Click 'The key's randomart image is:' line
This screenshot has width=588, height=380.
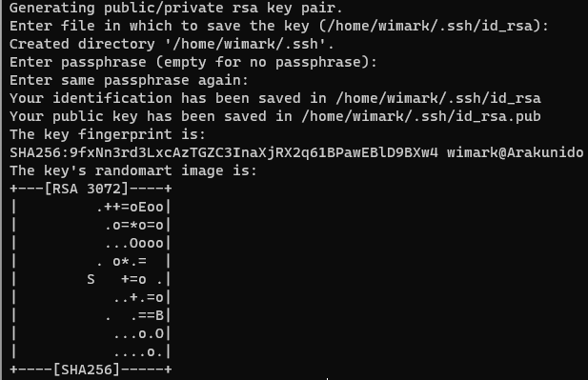(133, 170)
